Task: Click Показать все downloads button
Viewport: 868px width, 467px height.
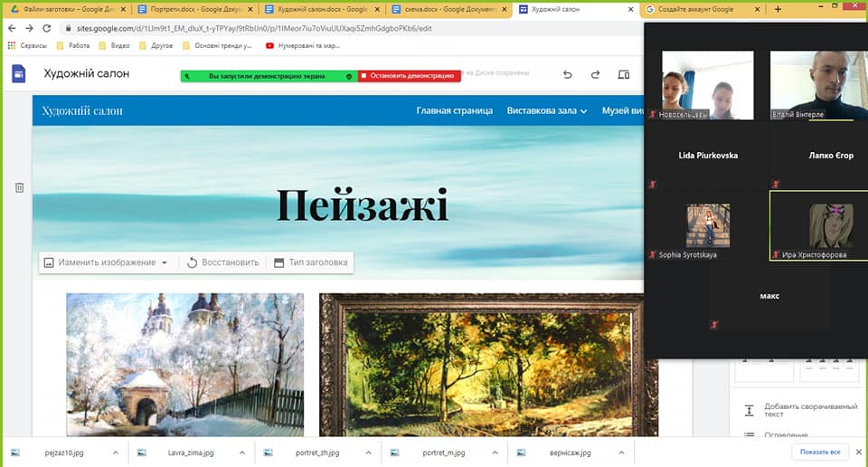Action: (x=820, y=452)
